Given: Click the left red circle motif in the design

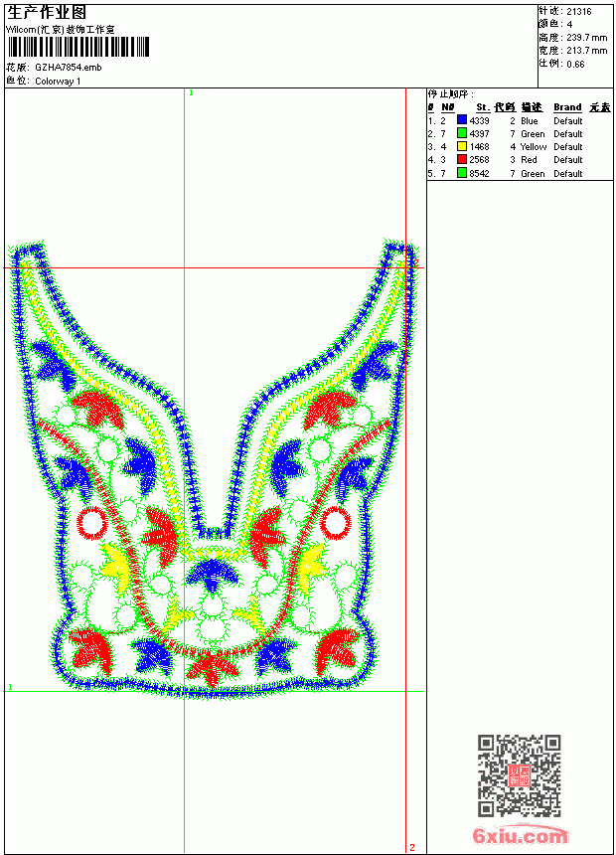Looking at the screenshot, I should [x=92, y=524].
